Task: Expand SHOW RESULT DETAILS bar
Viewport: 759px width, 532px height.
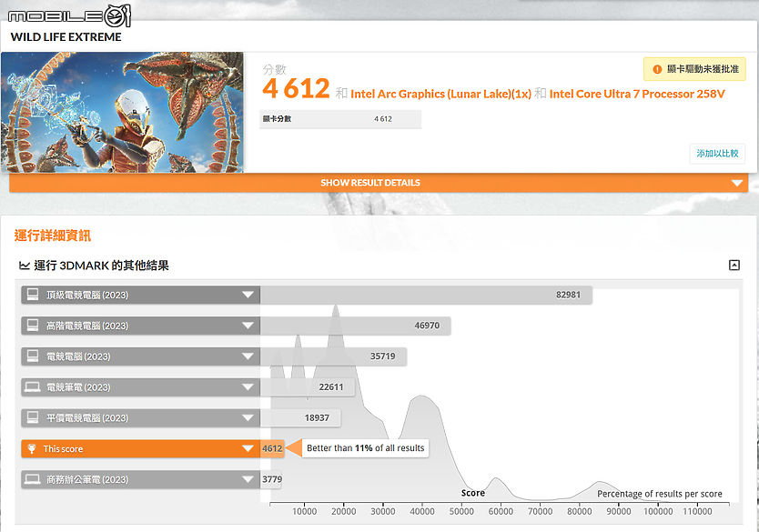Action: (x=379, y=183)
